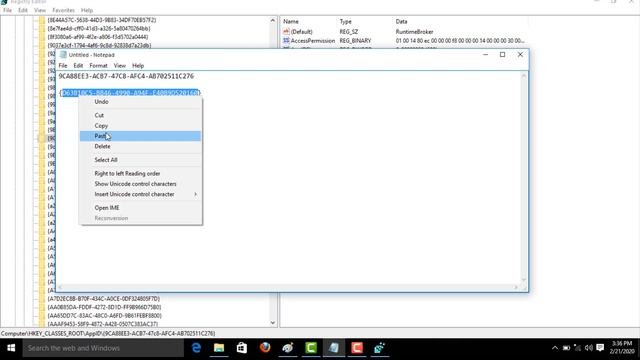This screenshot has height=360, width=640.
Task: Open Notepad View menu
Action: (120, 65)
